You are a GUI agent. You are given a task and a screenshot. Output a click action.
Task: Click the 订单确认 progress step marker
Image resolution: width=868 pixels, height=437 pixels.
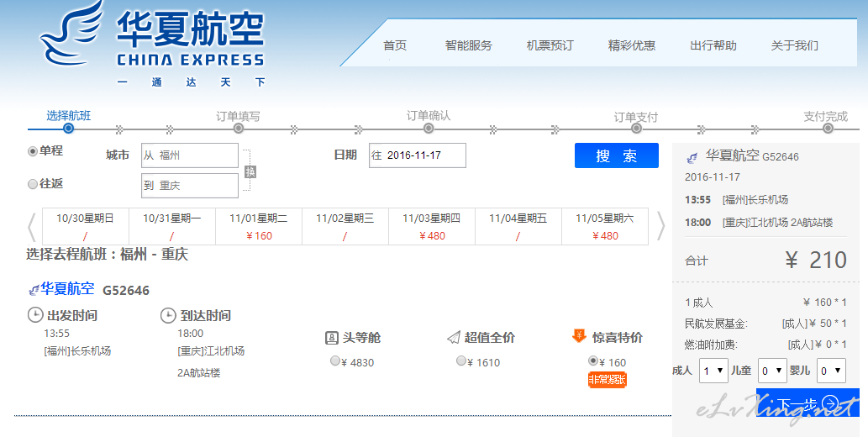[x=429, y=129]
